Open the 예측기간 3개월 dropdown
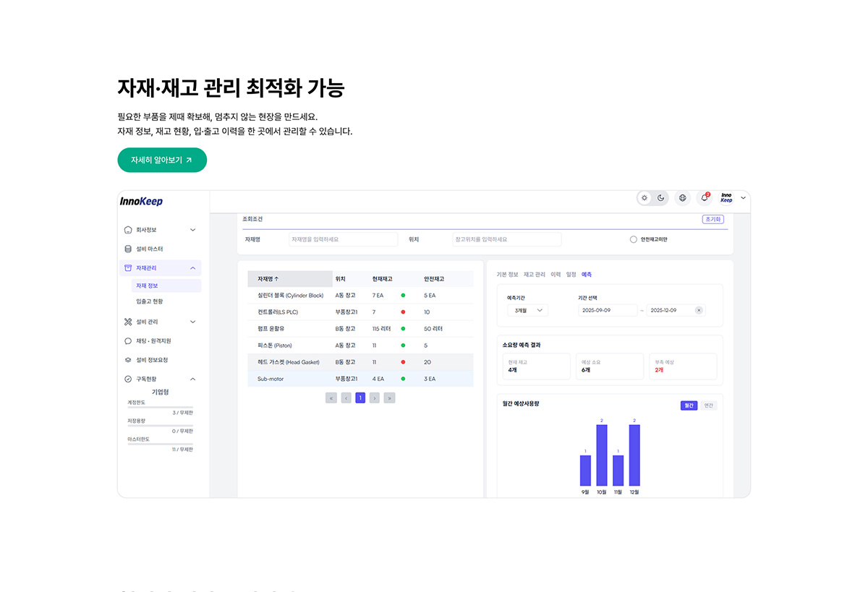Image resolution: width=868 pixels, height=592 pixels. pos(527,310)
